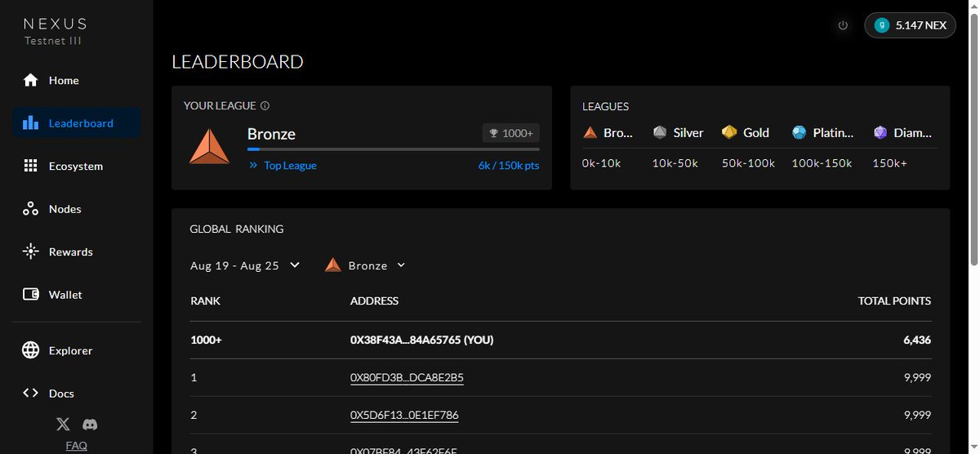The image size is (980, 454).
Task: Open the Ecosystem section
Action: click(77, 166)
